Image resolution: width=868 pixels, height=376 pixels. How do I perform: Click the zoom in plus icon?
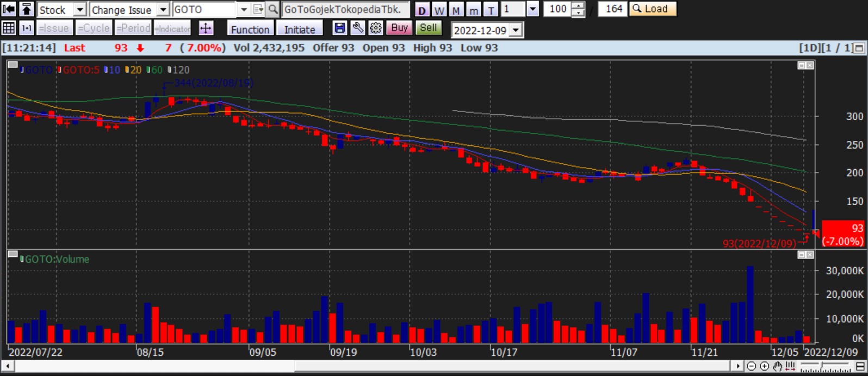[x=764, y=366]
